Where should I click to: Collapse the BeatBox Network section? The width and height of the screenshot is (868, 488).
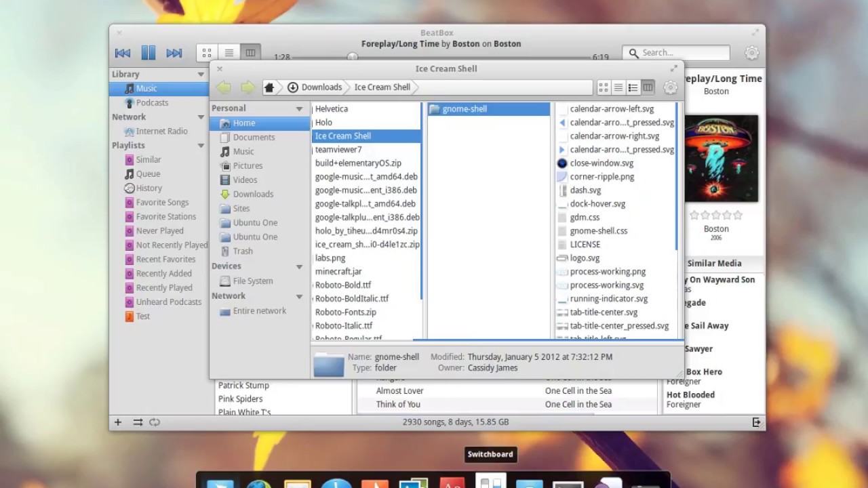coord(201,117)
